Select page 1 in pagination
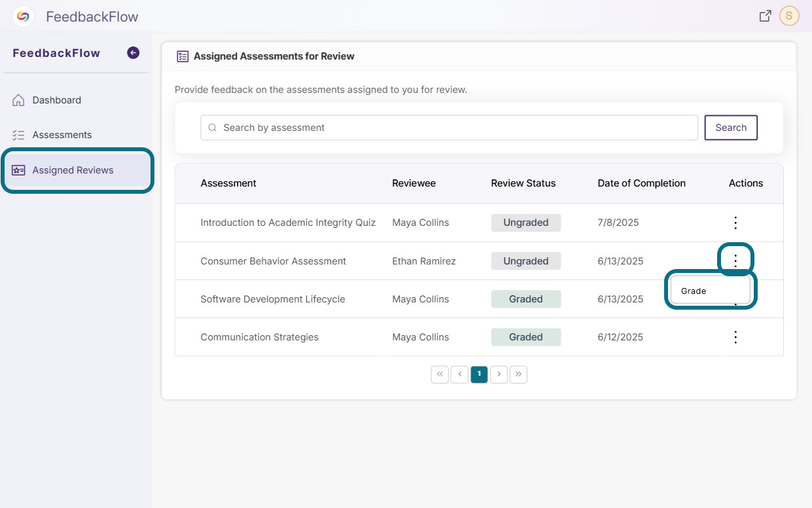 pos(479,374)
